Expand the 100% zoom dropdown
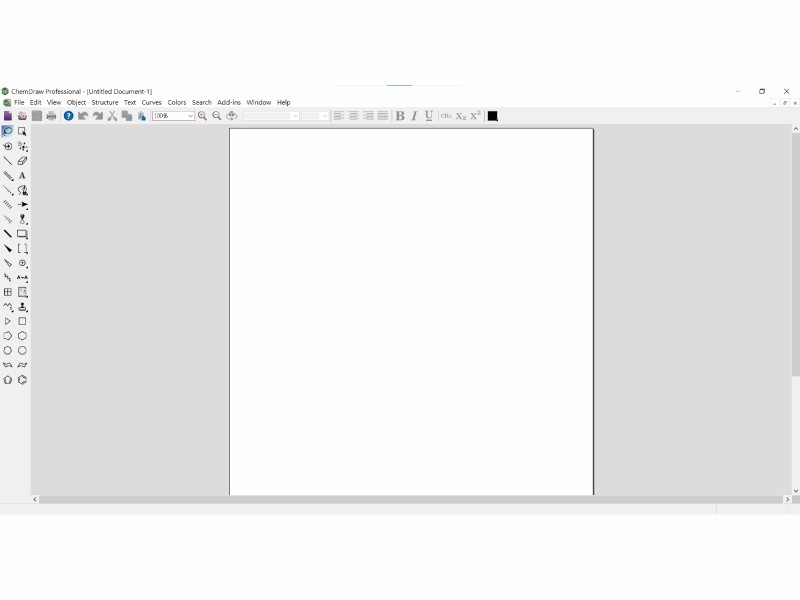Viewport: 800px width, 600px height. coord(190,116)
